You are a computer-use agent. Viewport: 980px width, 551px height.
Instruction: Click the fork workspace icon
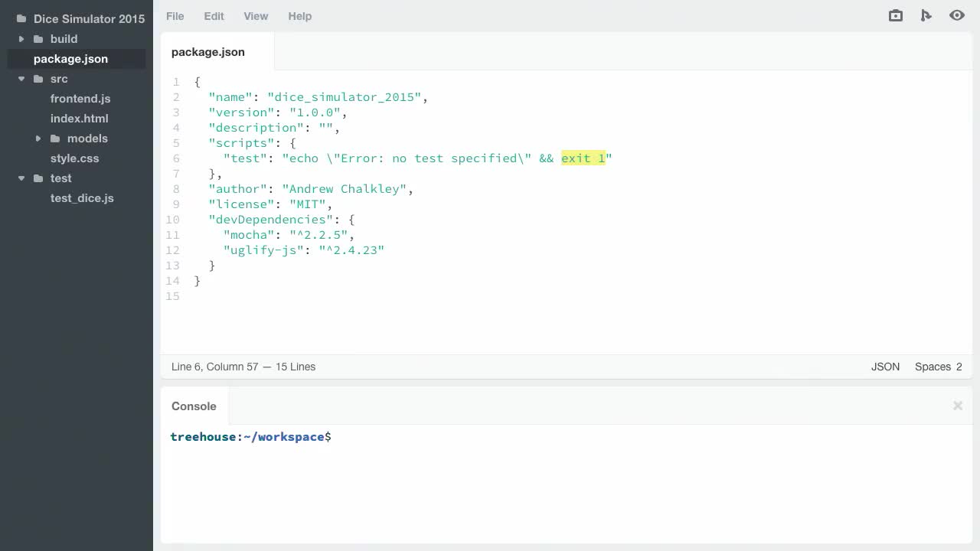pos(926,15)
